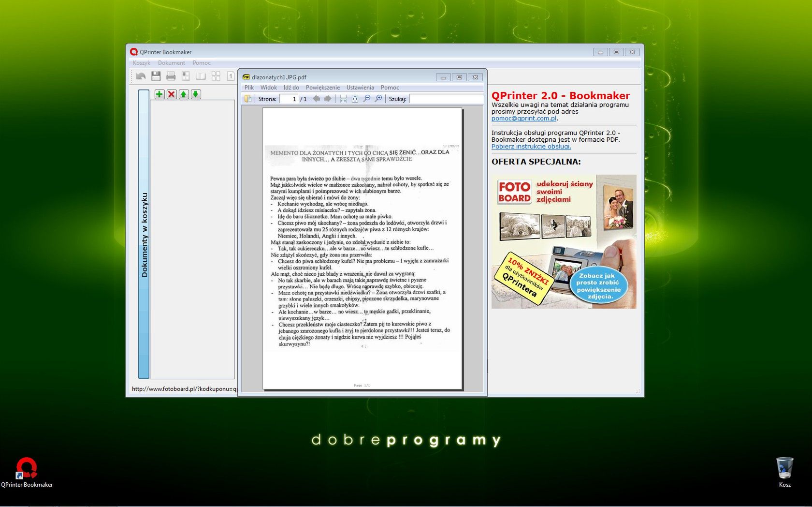Click the Foto Board advertisement banner

pyautogui.click(x=564, y=241)
